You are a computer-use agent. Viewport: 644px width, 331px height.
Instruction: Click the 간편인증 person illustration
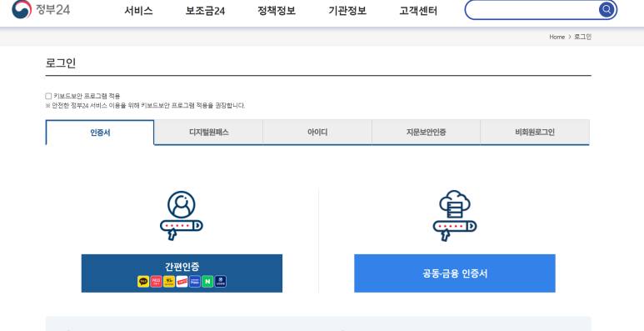coord(181,215)
